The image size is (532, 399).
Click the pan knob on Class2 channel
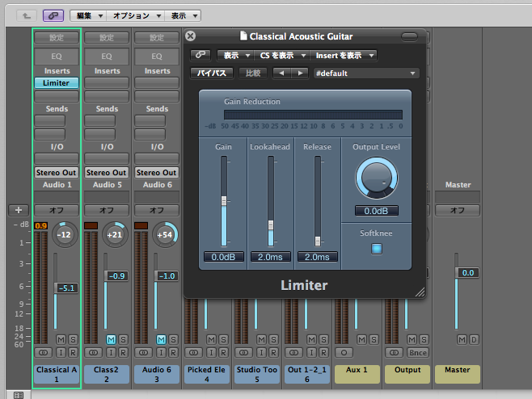114,234
